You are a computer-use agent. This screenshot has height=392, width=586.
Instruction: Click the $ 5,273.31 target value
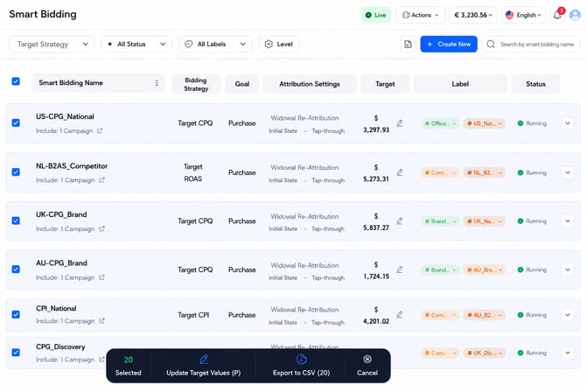coord(376,173)
